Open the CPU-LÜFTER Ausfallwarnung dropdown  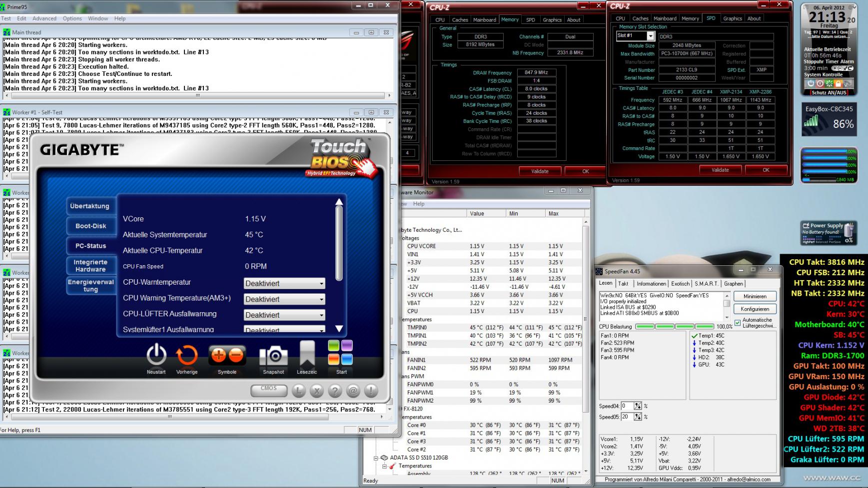[284, 315]
